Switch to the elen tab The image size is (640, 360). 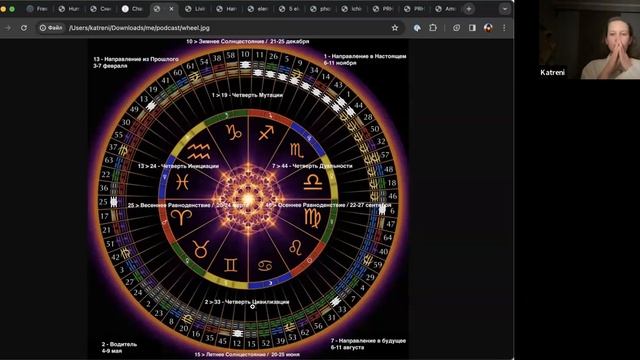click(258, 9)
